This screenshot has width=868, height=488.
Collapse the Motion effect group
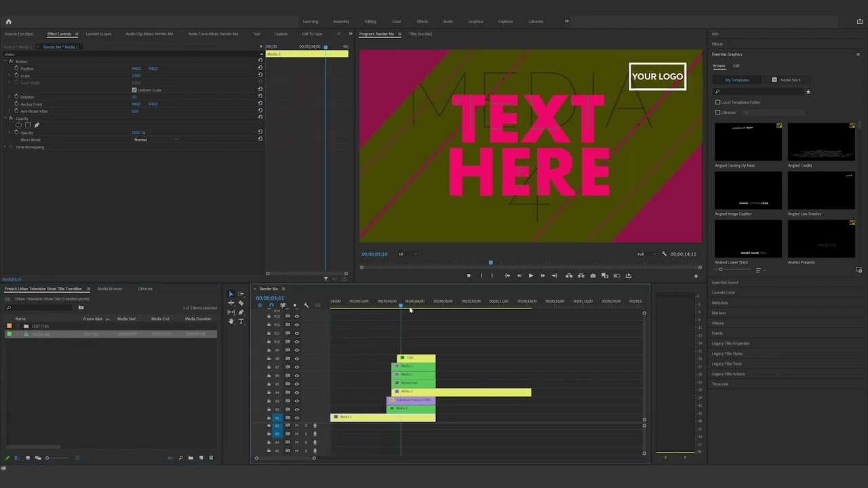click(x=5, y=62)
